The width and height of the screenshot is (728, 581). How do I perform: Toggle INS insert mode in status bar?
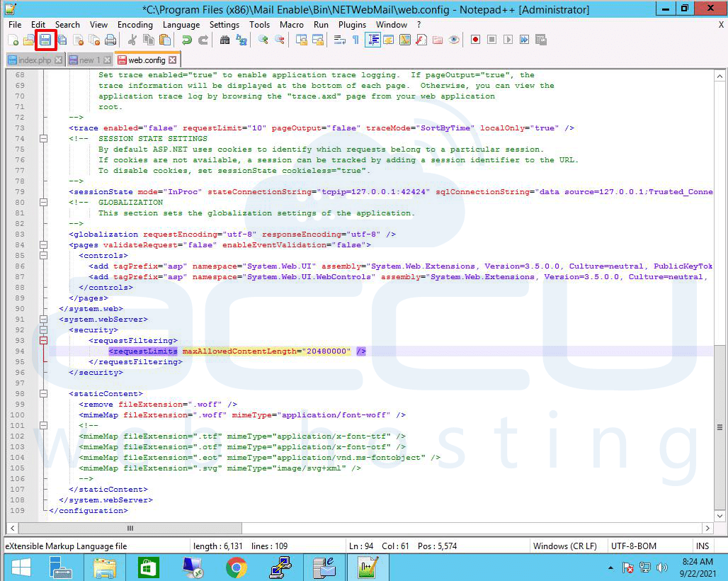click(703, 546)
